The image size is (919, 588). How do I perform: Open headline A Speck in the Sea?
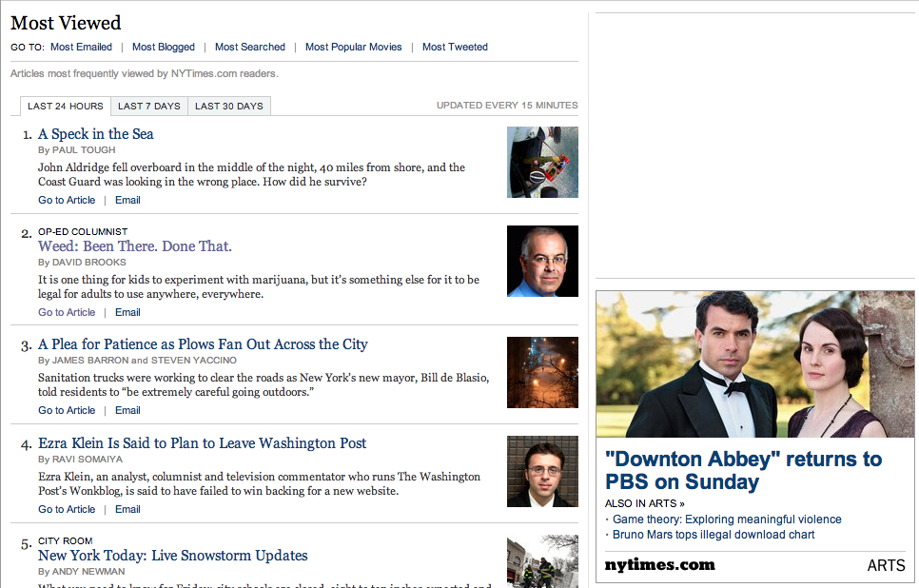[96, 134]
